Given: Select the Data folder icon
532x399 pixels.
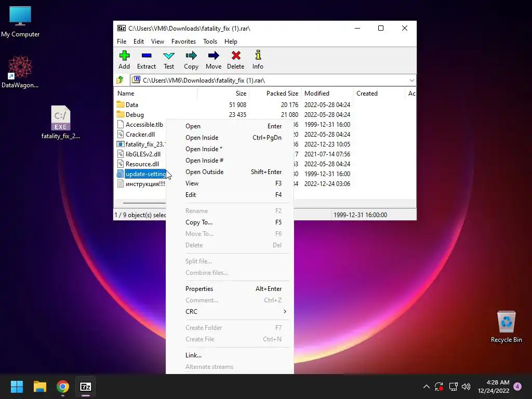Looking at the screenshot, I should pyautogui.click(x=121, y=104).
